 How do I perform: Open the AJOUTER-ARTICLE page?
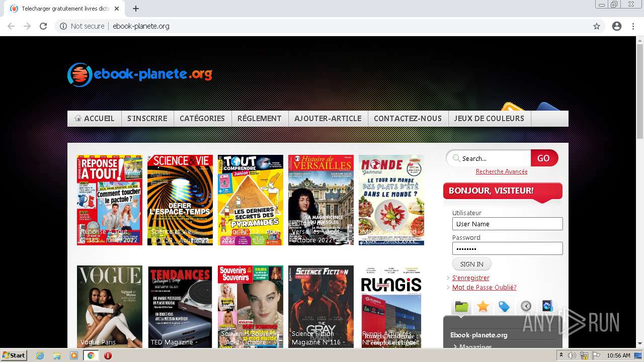[x=328, y=119]
